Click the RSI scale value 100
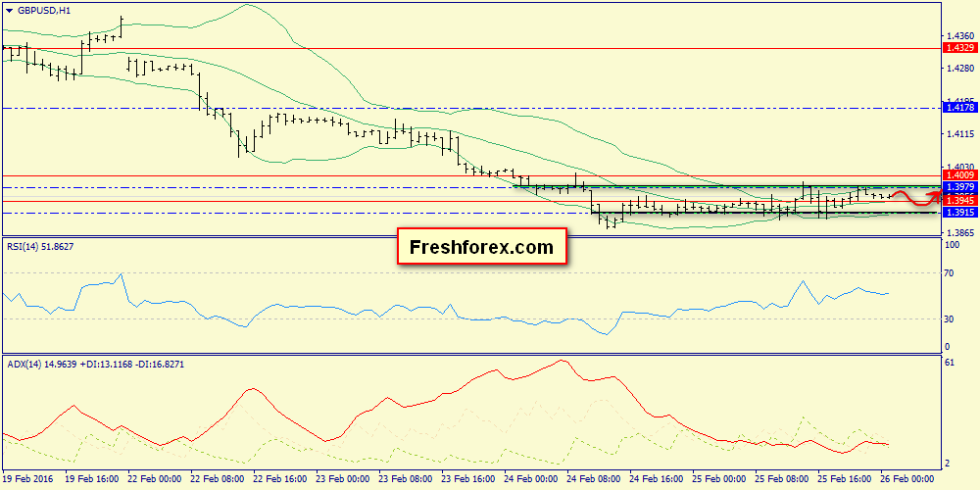This screenshot has width=980, height=490. click(x=950, y=245)
